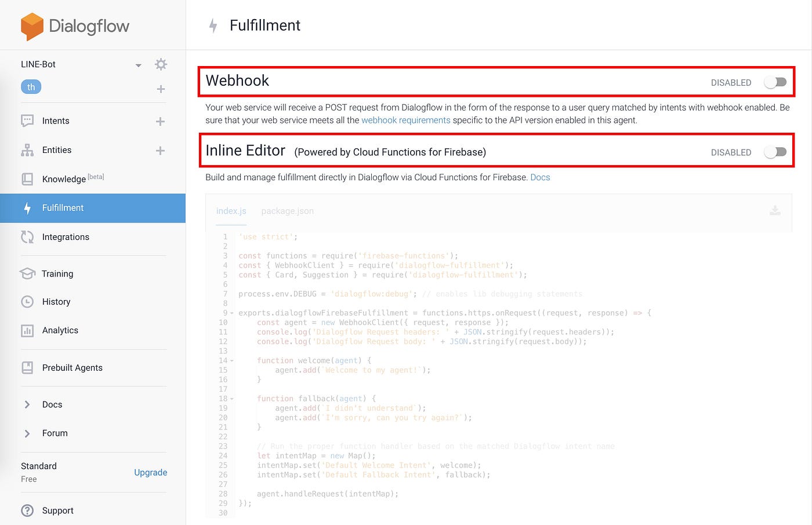Select the th language tab
812x525 pixels.
tap(31, 86)
